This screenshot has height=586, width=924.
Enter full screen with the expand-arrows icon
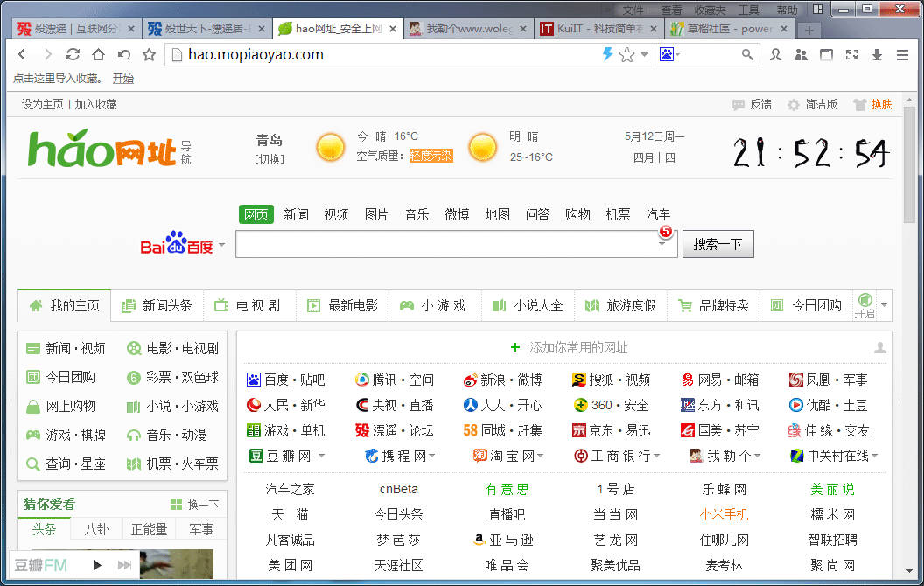coord(851,55)
